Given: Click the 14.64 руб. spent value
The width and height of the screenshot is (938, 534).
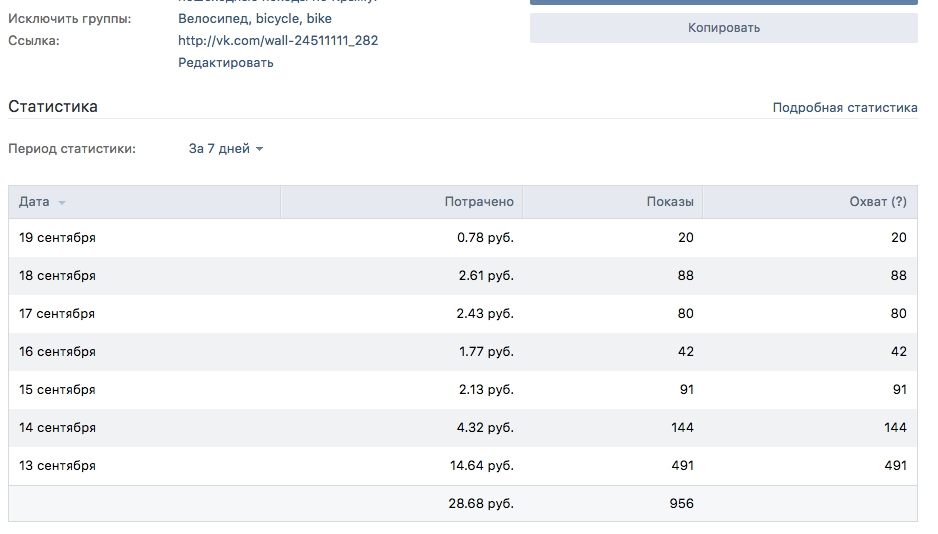Looking at the screenshot, I should [x=481, y=466].
